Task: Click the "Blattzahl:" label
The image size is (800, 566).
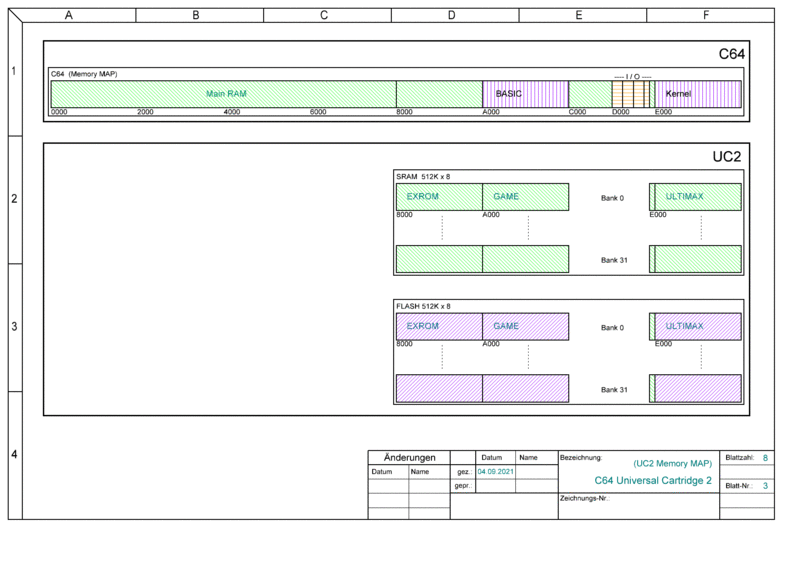Action: pos(740,458)
